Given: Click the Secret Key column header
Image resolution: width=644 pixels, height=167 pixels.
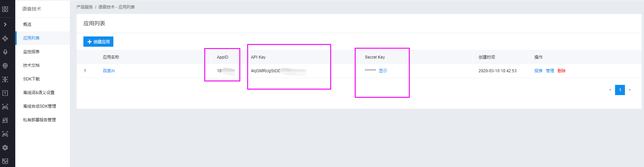Looking at the screenshot, I should tap(375, 57).
